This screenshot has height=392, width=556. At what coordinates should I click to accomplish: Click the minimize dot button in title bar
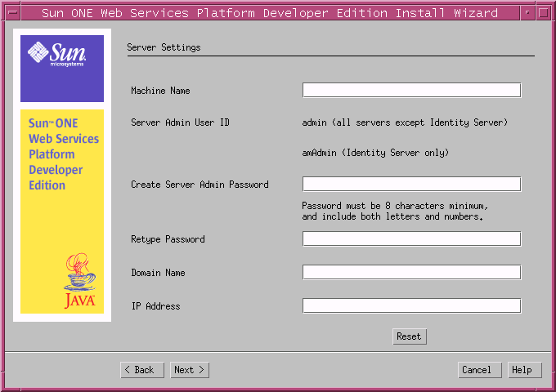click(527, 13)
